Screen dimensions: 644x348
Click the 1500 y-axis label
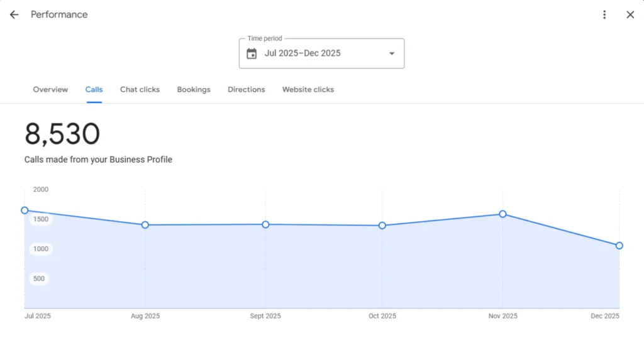[40, 219]
